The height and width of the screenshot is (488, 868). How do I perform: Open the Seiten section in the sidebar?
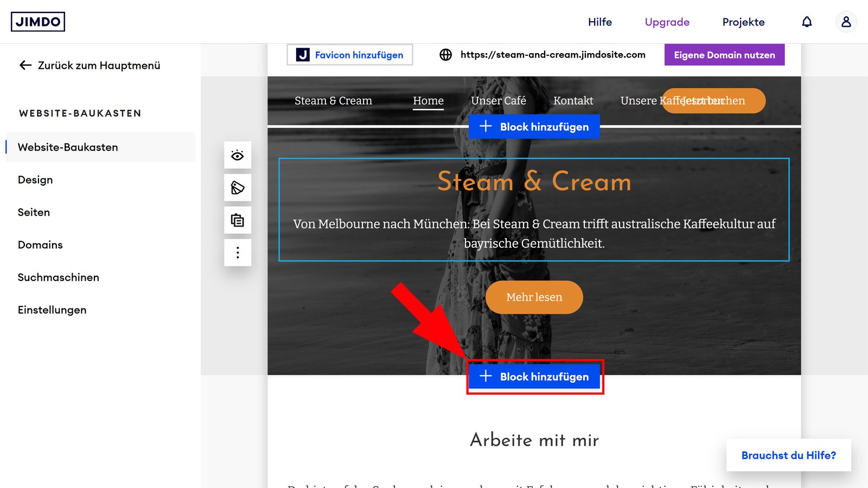[x=34, y=212]
